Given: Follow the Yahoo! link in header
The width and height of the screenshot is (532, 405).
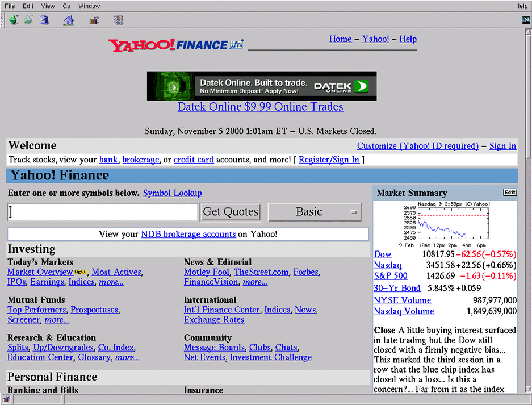Looking at the screenshot, I should tap(376, 39).
